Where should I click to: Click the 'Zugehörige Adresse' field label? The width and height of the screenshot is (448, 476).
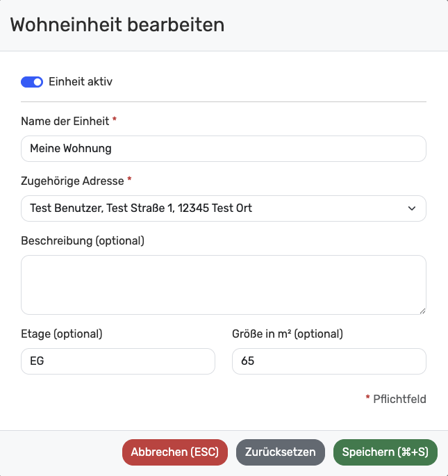72,181
